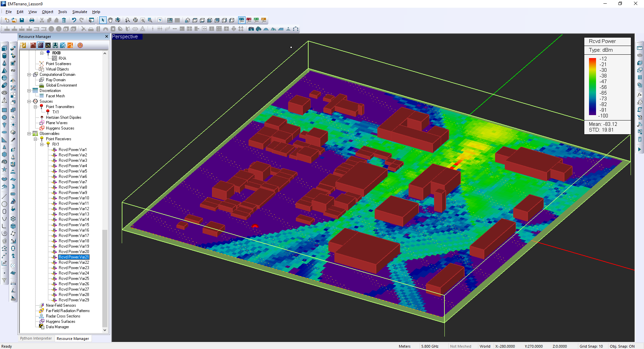Select the box solid drawing tool
This screenshot has height=349, width=644.
pyautogui.click(x=4, y=48)
